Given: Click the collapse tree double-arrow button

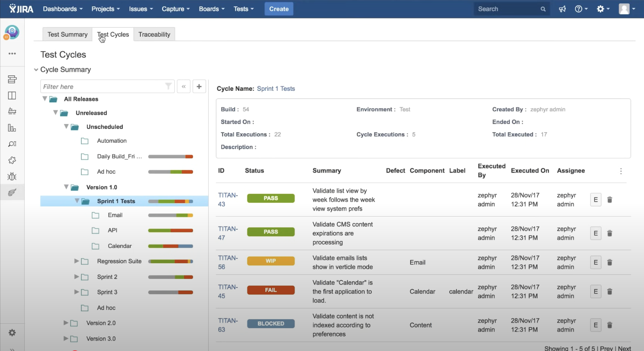Looking at the screenshot, I should [183, 86].
